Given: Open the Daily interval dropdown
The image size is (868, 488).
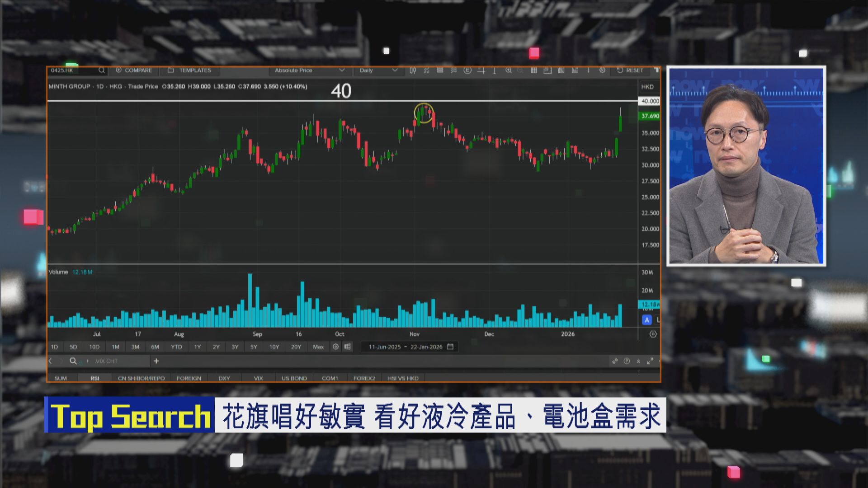Looking at the screenshot, I should tap(378, 70).
